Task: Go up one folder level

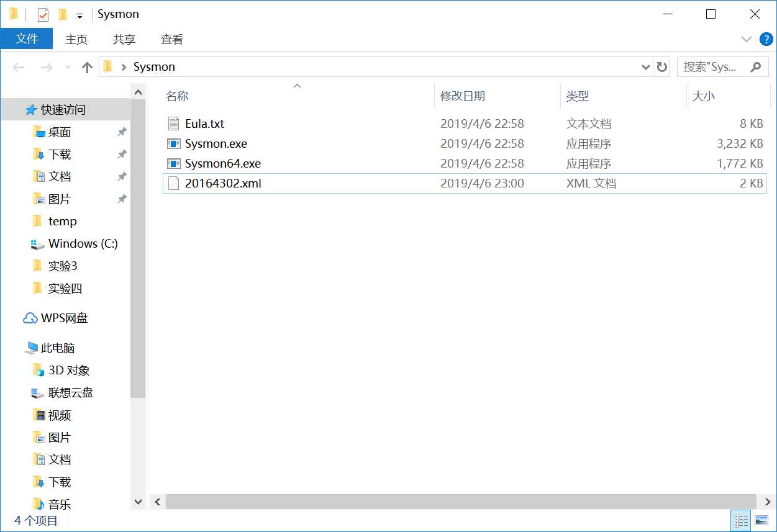Action: point(87,67)
